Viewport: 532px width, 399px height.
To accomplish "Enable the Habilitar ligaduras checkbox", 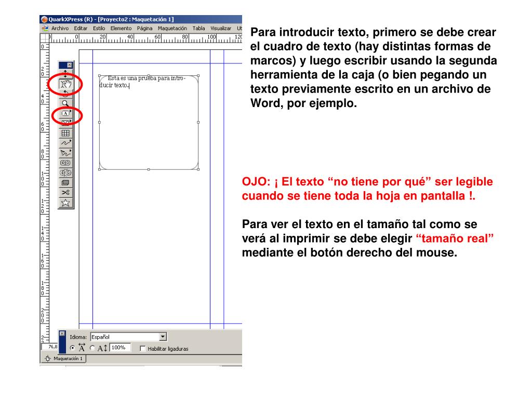I will (142, 349).
